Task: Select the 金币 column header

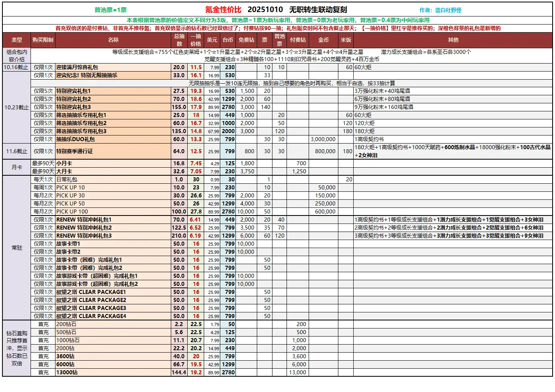Action: 323,40
